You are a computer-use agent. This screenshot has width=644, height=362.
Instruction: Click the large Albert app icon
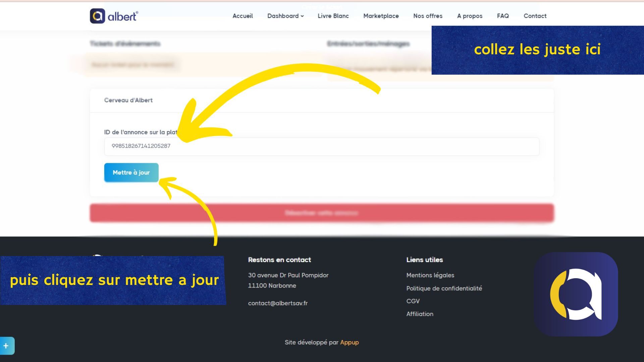click(576, 294)
